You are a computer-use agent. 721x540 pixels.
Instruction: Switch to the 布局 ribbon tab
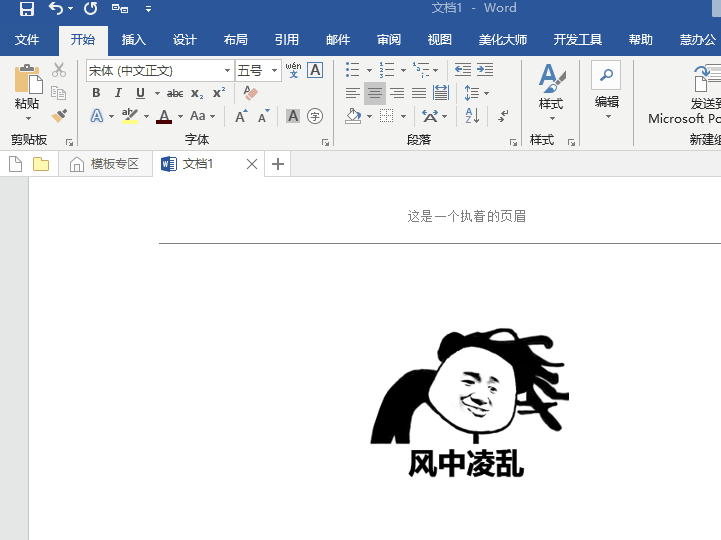[x=236, y=40]
